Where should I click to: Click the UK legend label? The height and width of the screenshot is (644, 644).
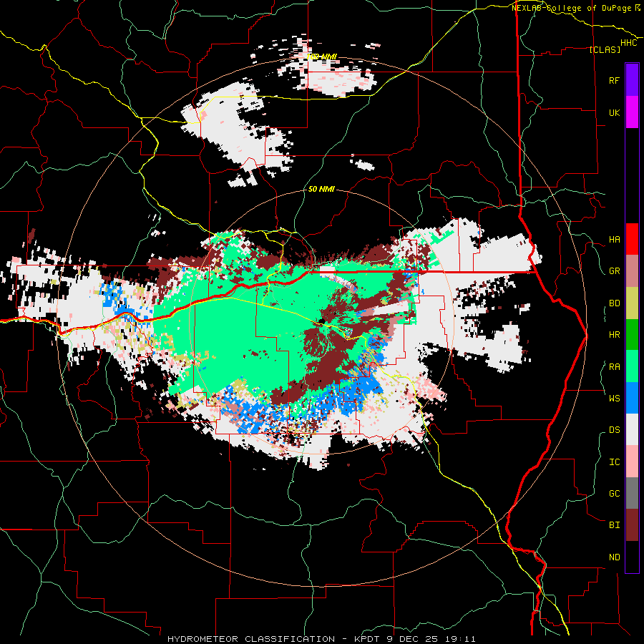[614, 113]
